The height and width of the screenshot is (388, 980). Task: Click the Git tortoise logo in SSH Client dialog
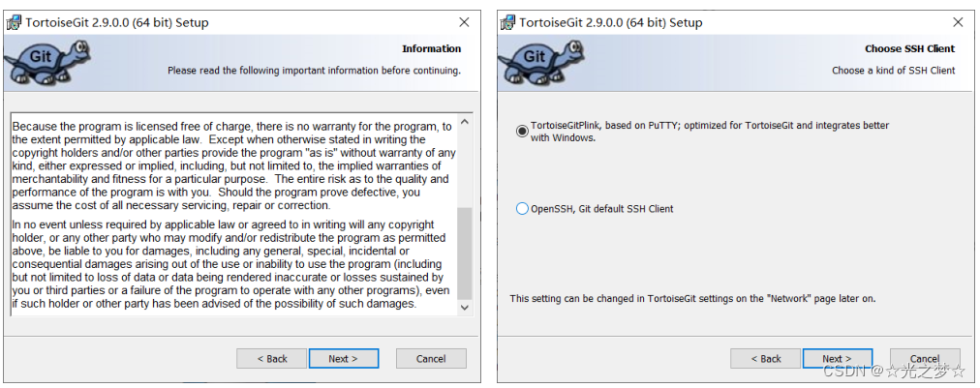[533, 61]
